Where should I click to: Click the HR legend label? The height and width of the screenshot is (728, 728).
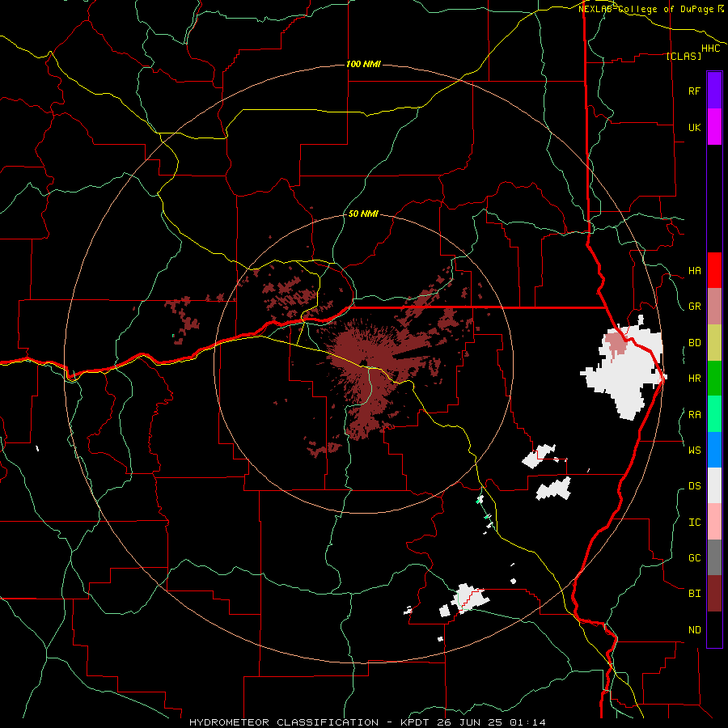pyautogui.click(x=694, y=379)
